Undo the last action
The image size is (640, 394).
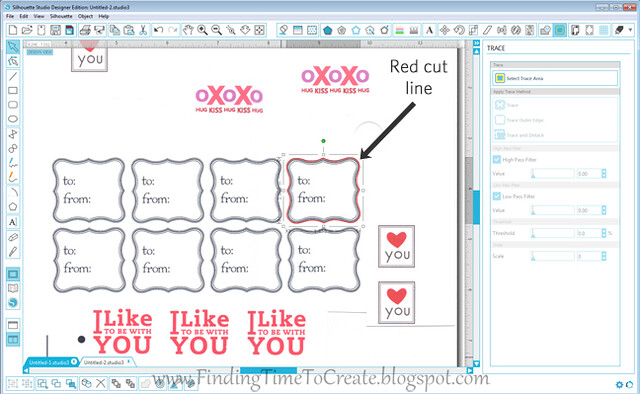click(158, 30)
